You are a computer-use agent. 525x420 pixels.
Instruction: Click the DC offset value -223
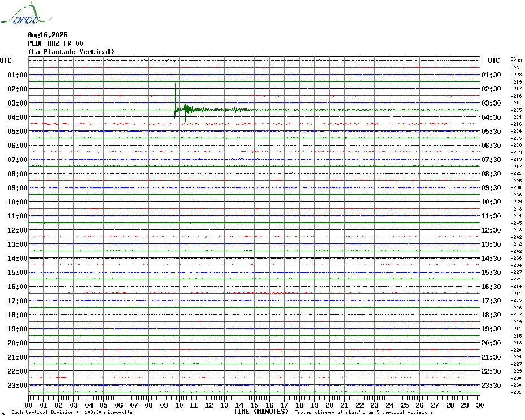click(516, 75)
